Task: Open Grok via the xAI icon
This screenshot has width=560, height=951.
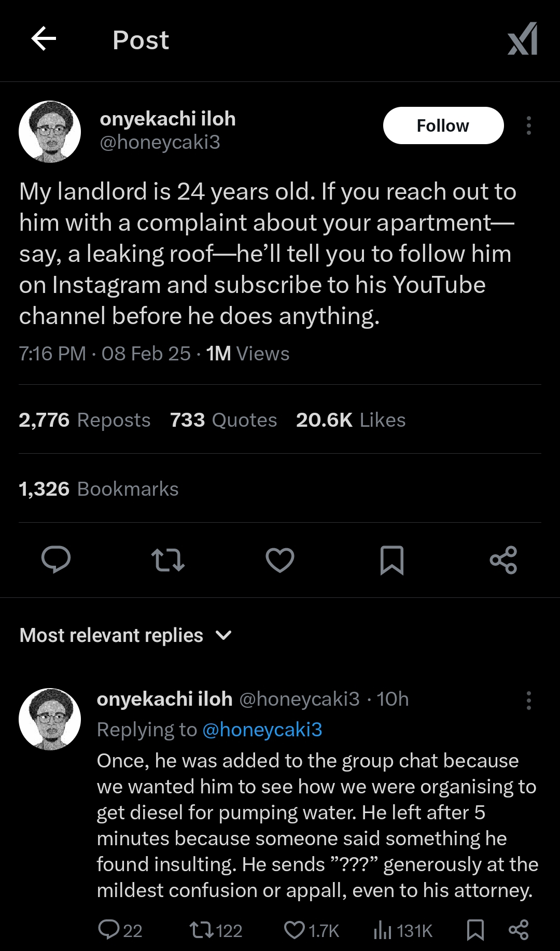Action: click(522, 39)
